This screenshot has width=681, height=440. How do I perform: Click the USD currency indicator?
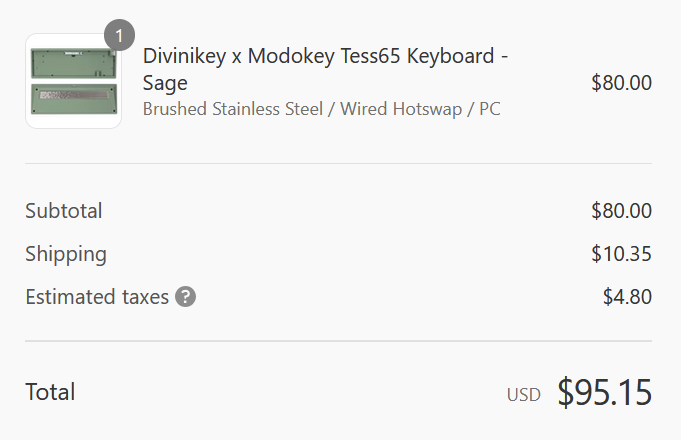[x=524, y=395]
